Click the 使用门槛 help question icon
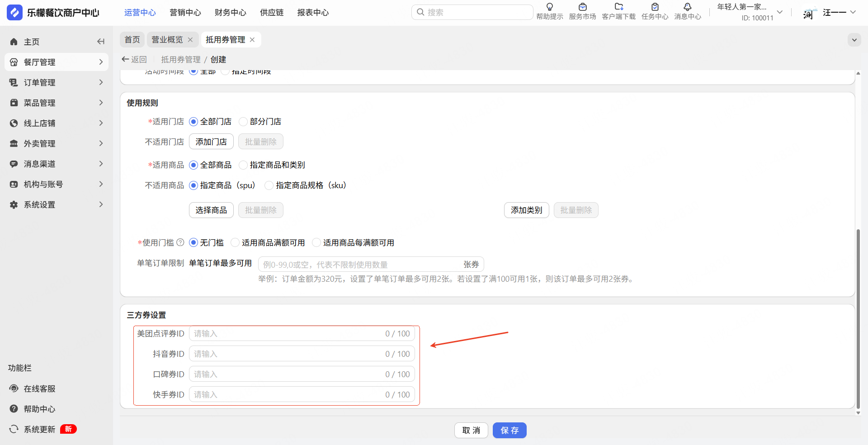The image size is (868, 445). coord(180,242)
